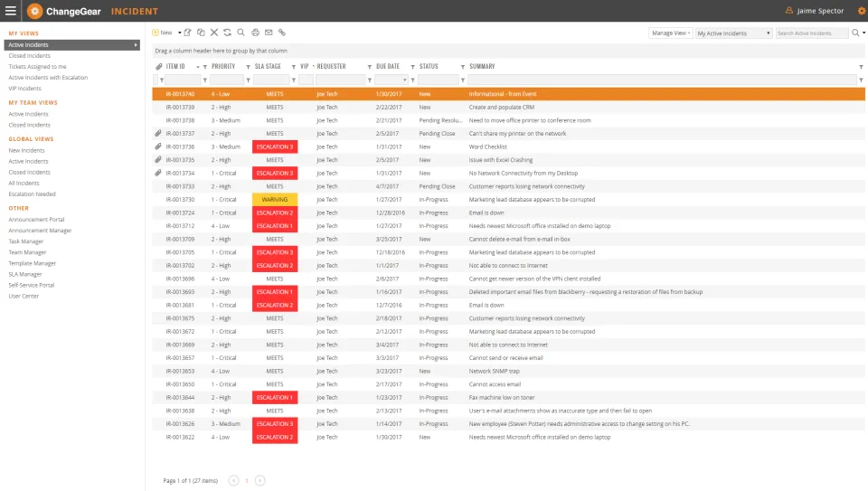The height and width of the screenshot is (491, 868).
Task: Go to the previous page arrow
Action: pyautogui.click(x=233, y=480)
